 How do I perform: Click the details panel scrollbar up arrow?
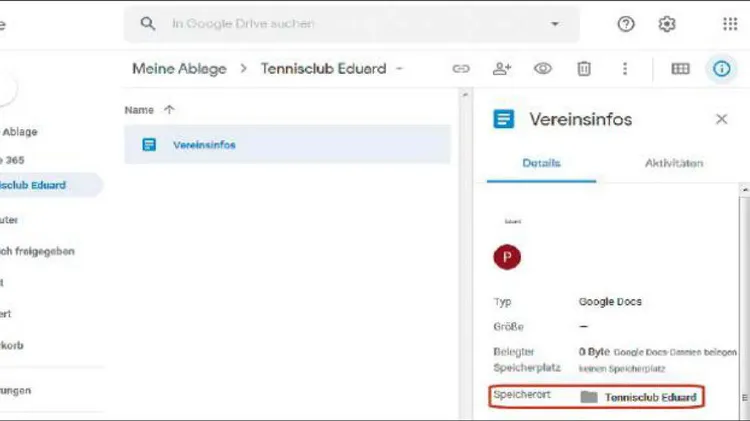point(744,190)
